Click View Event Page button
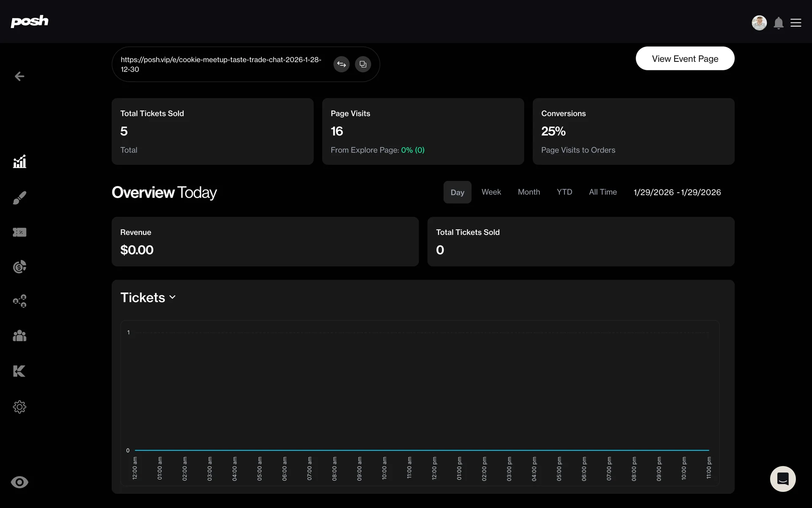 685,58
